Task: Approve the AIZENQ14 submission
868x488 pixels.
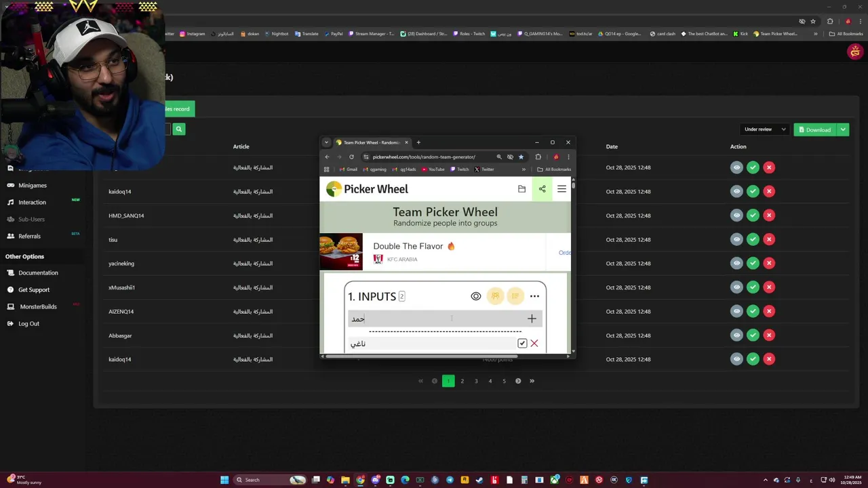Action: [x=753, y=311]
